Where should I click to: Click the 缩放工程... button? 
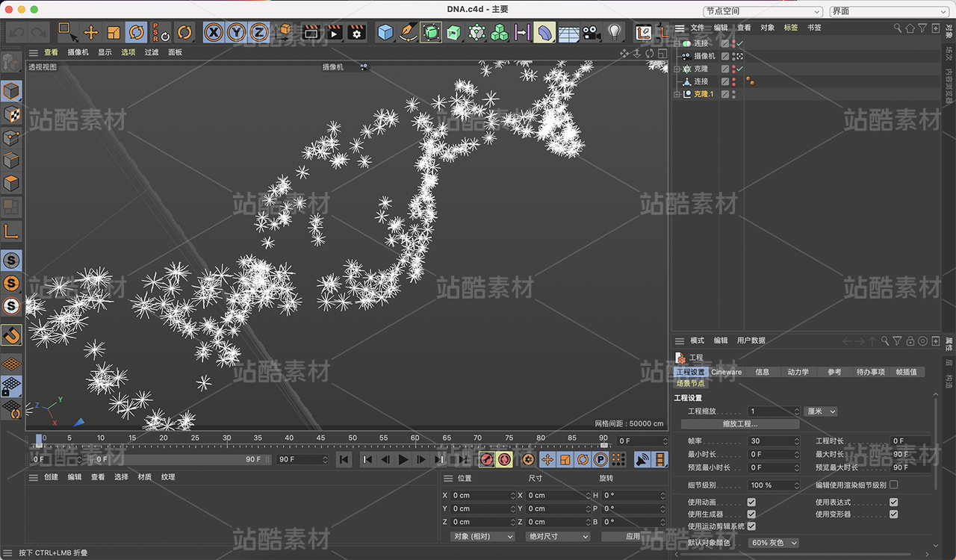click(x=739, y=424)
